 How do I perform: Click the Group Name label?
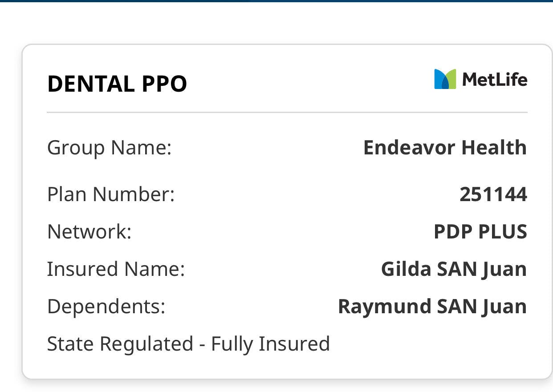tap(109, 147)
